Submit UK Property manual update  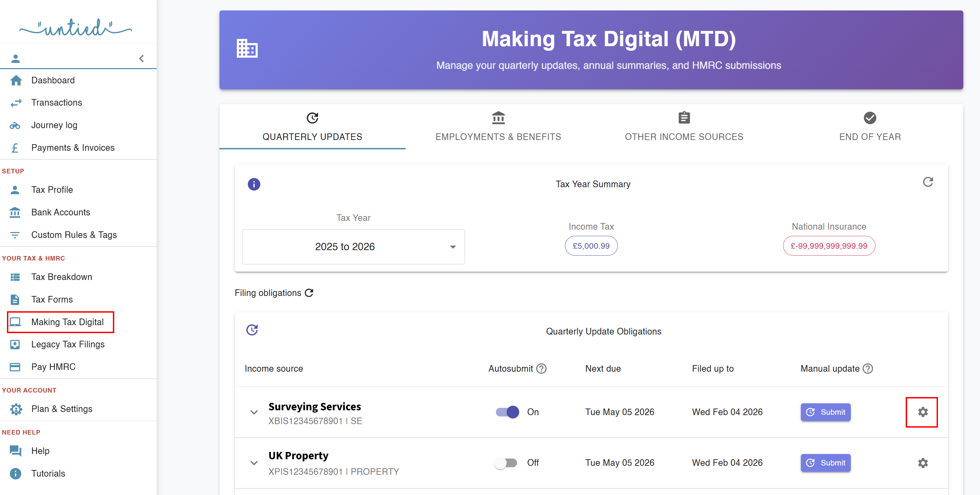click(825, 463)
